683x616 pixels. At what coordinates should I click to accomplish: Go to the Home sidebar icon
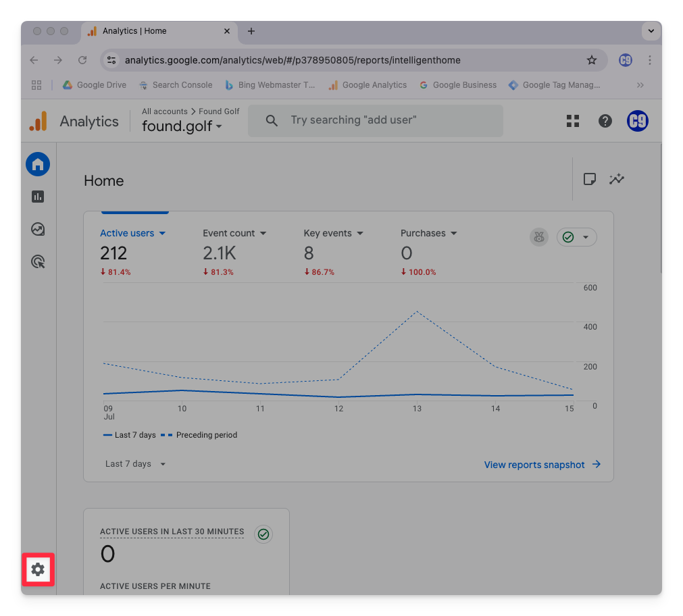click(x=38, y=164)
